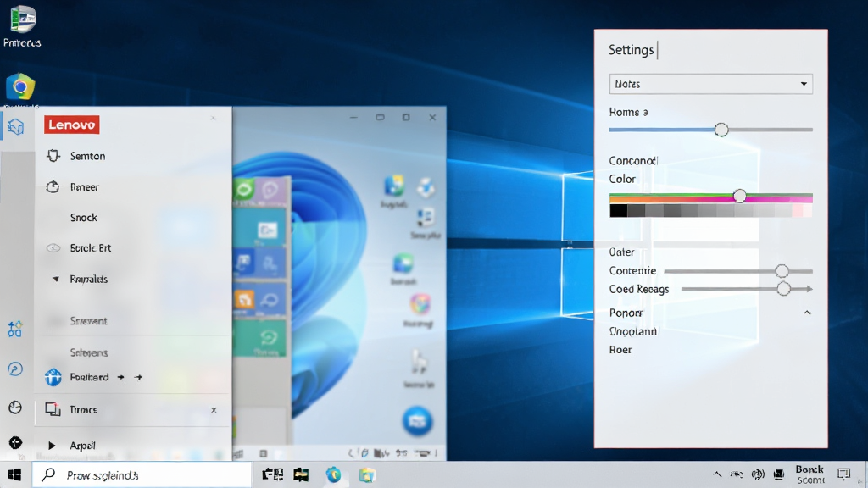The image size is (868, 488).
Task: Open the Nores dropdown in Settings
Action: coord(711,84)
